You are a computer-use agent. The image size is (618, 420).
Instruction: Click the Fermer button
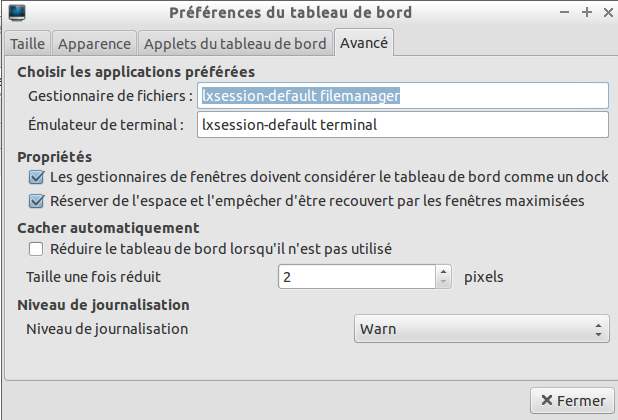point(572,400)
